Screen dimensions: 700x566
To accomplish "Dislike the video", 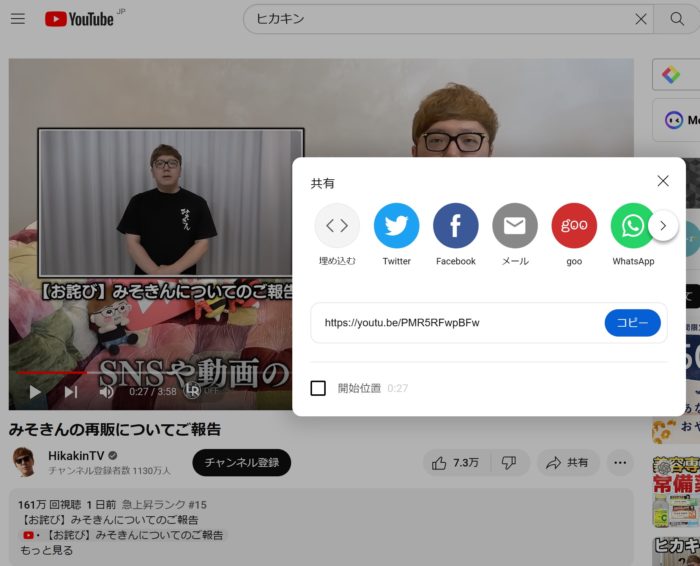I will (x=510, y=463).
